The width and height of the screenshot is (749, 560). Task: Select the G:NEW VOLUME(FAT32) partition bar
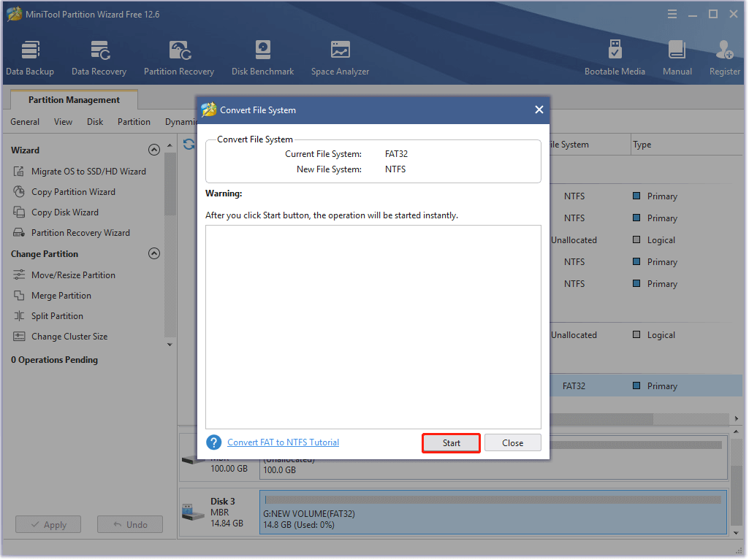[494, 513]
